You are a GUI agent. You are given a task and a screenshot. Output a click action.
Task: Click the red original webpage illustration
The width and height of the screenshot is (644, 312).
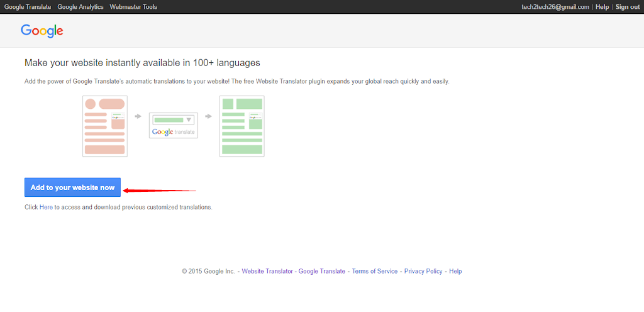[104, 126]
